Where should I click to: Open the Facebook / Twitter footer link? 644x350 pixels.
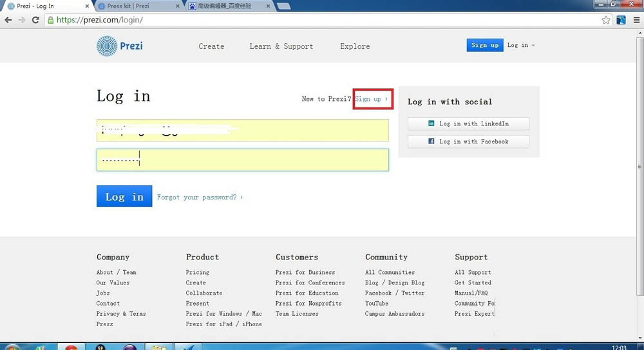[x=395, y=293]
